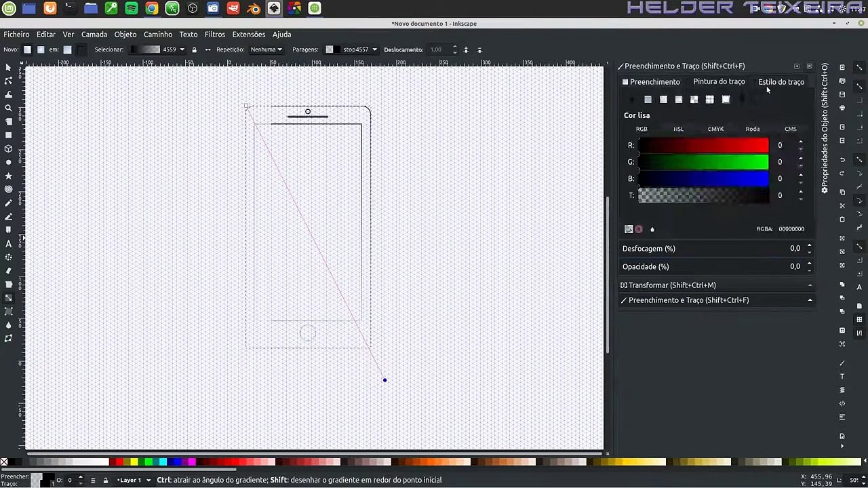Click the print icon in right toolbar
Screen dimensions: 868x488
pos(842,108)
